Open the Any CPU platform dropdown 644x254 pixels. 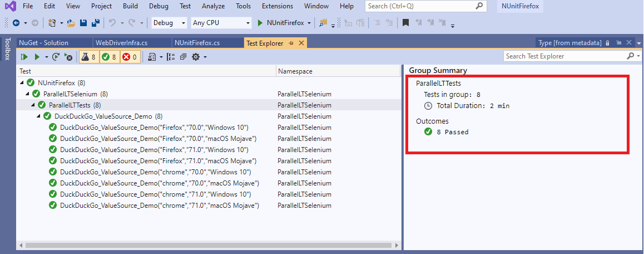[221, 23]
